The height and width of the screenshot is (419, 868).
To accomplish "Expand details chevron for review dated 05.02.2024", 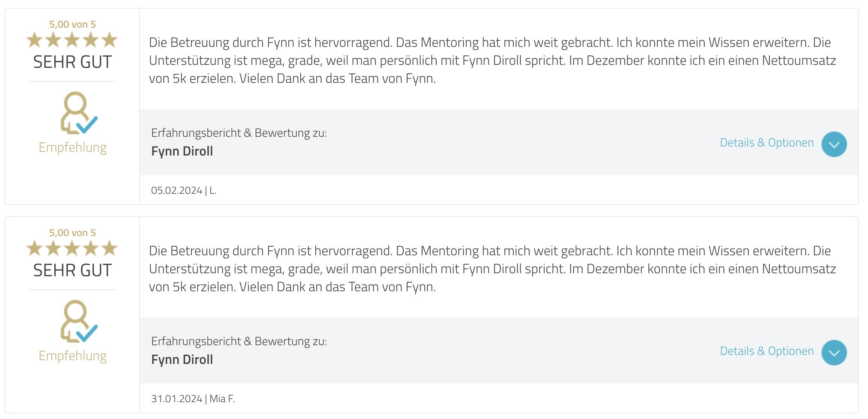I will click(834, 144).
